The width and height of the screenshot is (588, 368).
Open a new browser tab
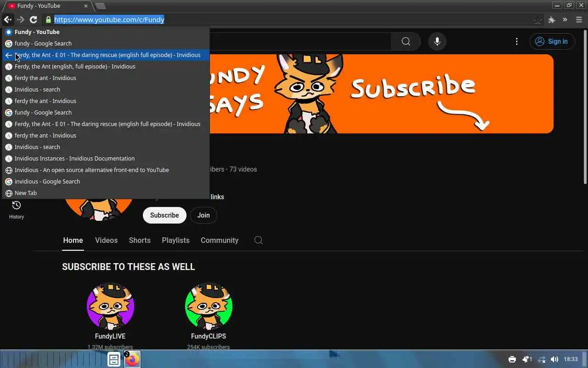coord(100,6)
